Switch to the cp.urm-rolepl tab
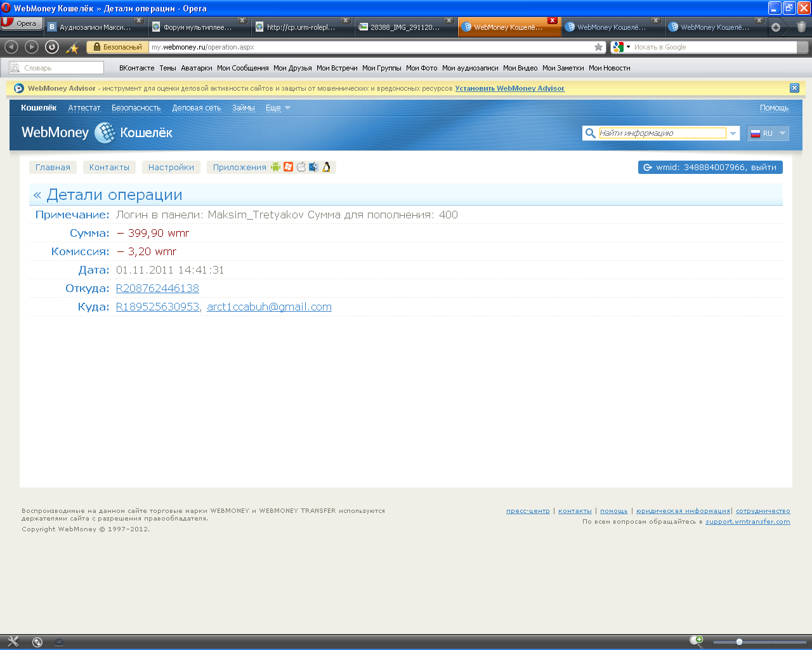Viewport: 812px width, 650px height. click(301, 27)
